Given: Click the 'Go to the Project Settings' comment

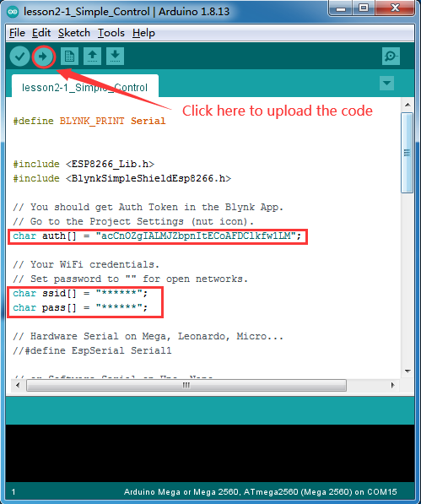Looking at the screenshot, I should click(x=133, y=222).
